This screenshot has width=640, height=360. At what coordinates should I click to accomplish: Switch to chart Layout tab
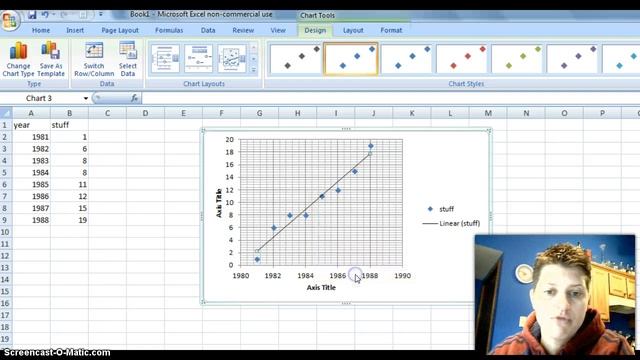click(353, 30)
